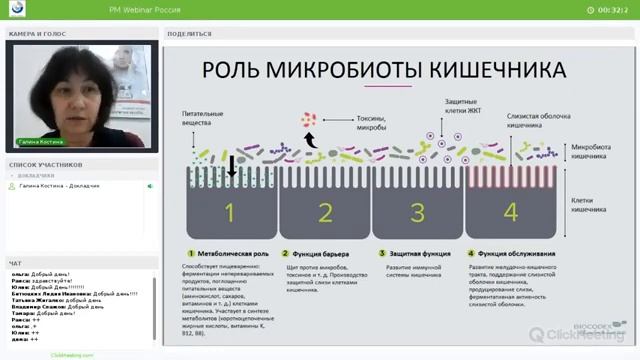Click the participant avatar icon for Галина Костина
The width and height of the screenshot is (640, 360).
[12, 186]
